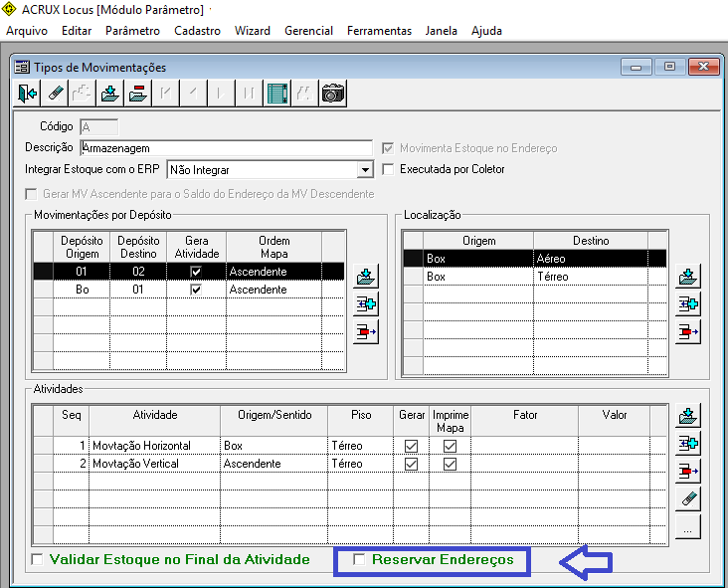Image resolution: width=728 pixels, height=588 pixels.
Task: Click the delete record folder icon in toolbar
Action: [138, 94]
